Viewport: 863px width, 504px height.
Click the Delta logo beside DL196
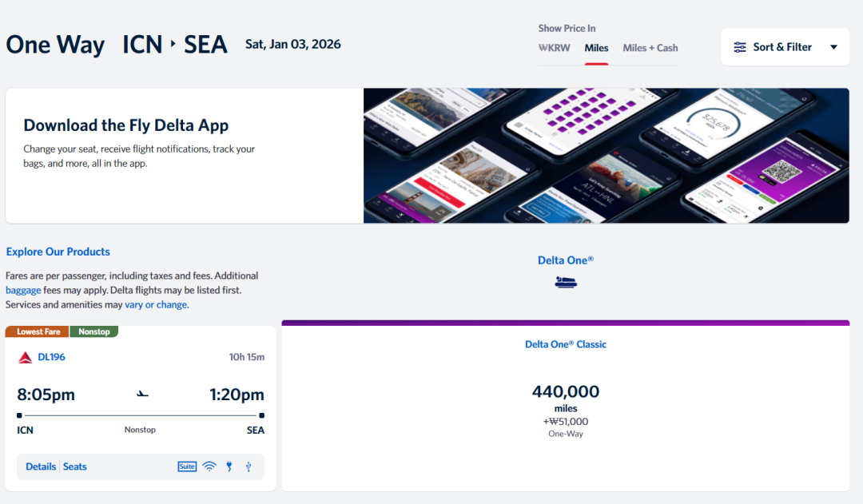click(26, 357)
